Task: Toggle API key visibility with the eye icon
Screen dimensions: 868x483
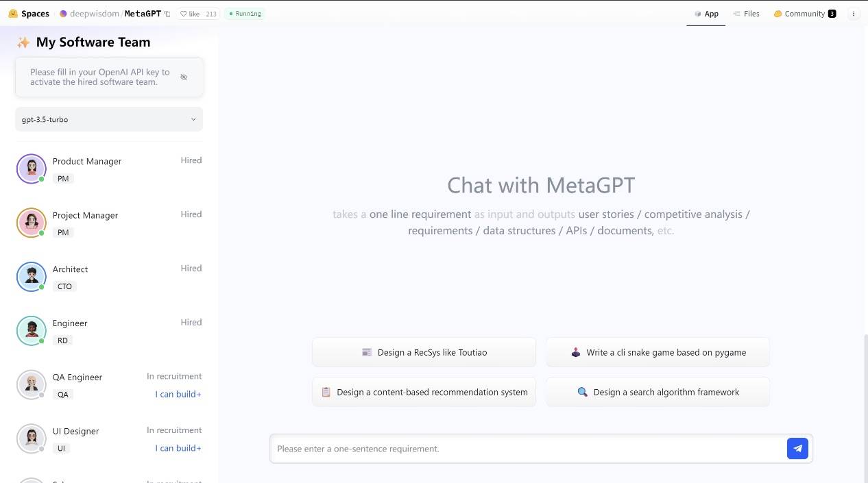Action: (184, 77)
